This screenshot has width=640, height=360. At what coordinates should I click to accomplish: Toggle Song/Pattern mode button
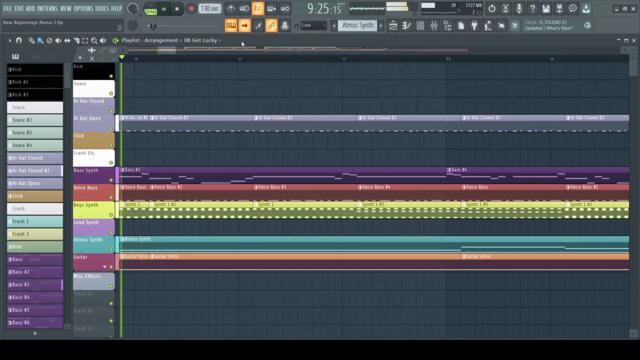pos(151,9)
